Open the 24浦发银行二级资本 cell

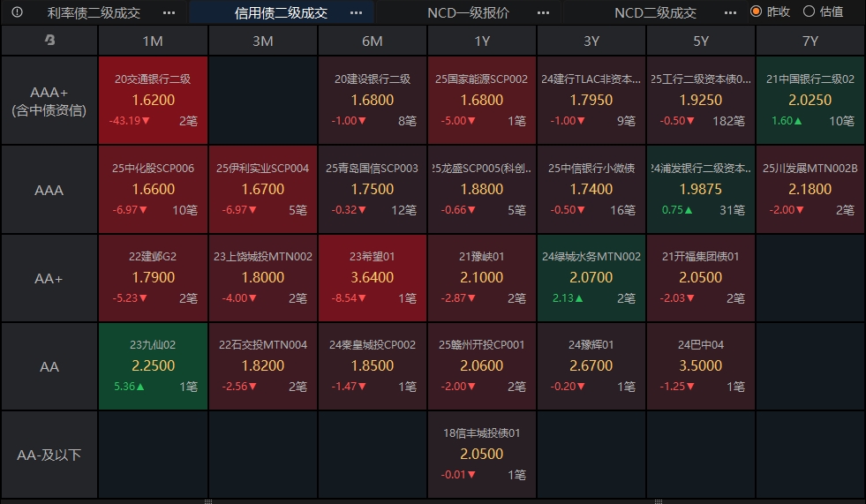[700, 190]
